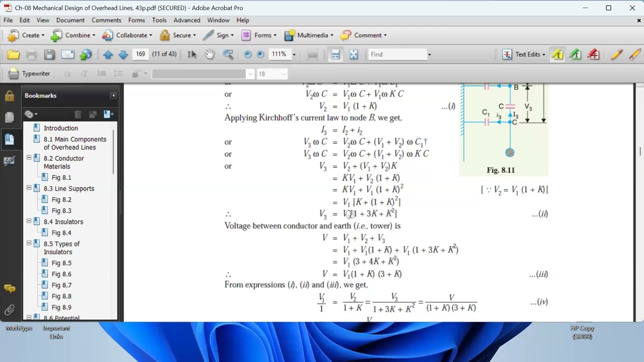The image size is (644, 362).
Task: Open the Multimedia dropdown
Action: pos(309,35)
